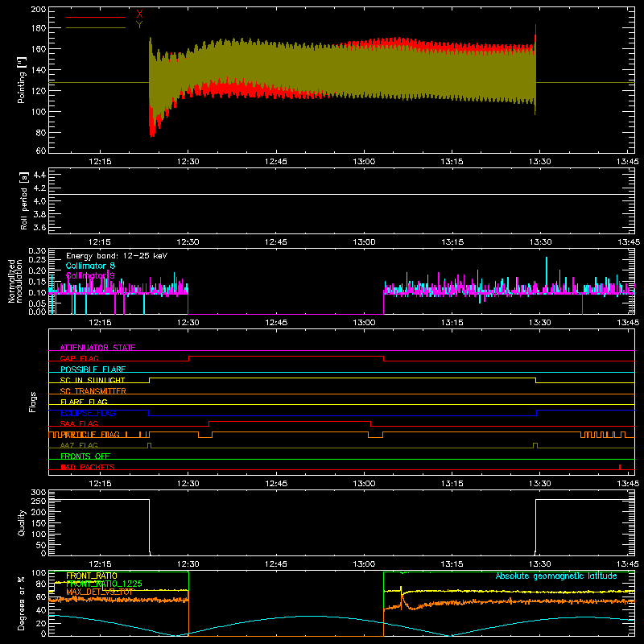
Task: Click the SC_IN_SUNLIGHT flag label
Action: pyautogui.click(x=93, y=380)
